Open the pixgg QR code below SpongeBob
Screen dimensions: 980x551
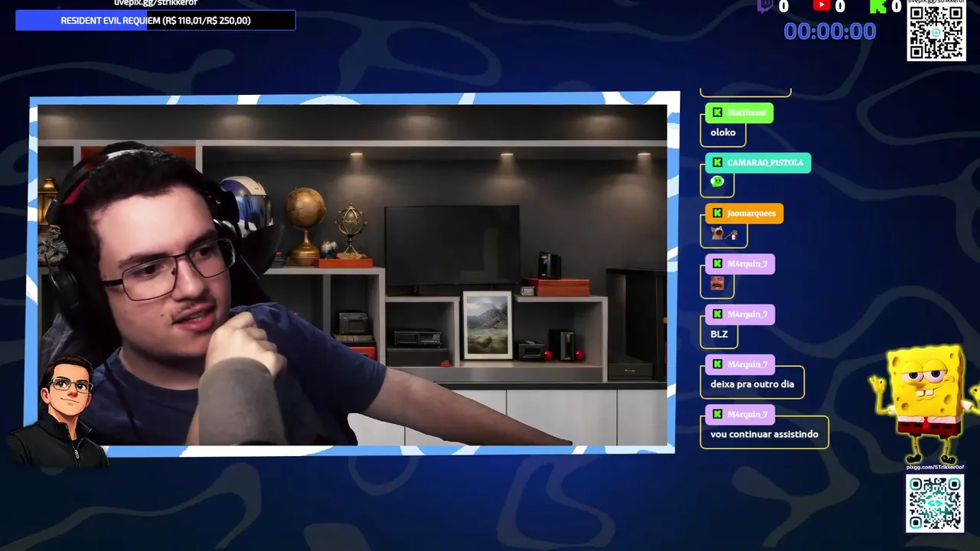click(x=935, y=504)
